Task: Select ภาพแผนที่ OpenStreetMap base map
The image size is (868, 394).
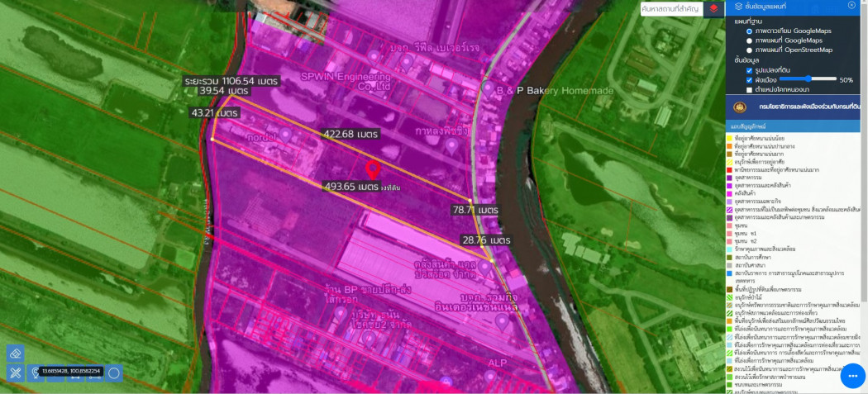Action: (749, 50)
